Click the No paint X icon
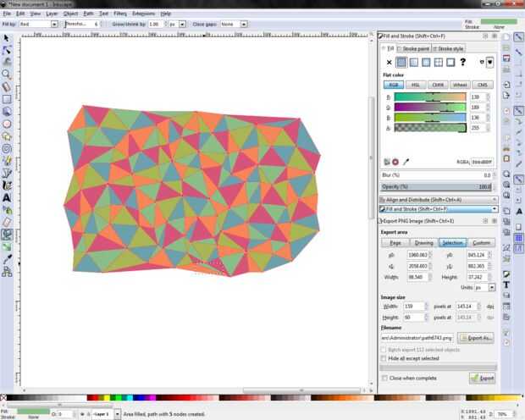The width and height of the screenshot is (525, 420). point(389,63)
